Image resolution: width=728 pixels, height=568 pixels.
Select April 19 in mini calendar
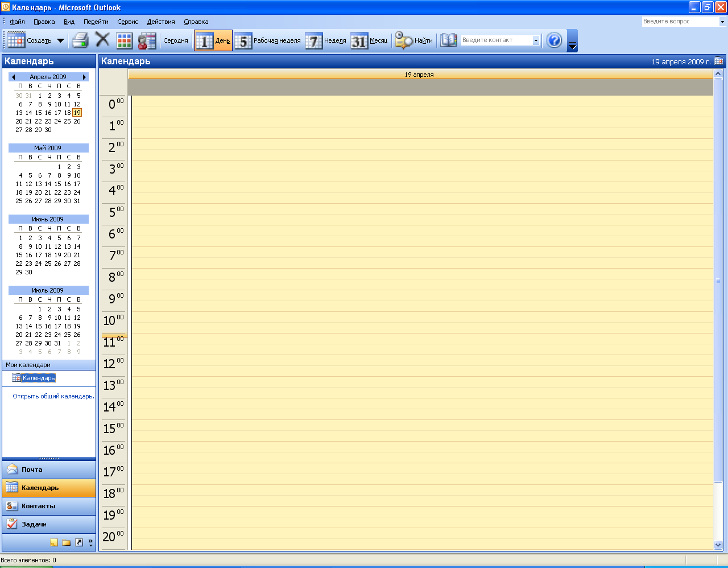pos(77,113)
